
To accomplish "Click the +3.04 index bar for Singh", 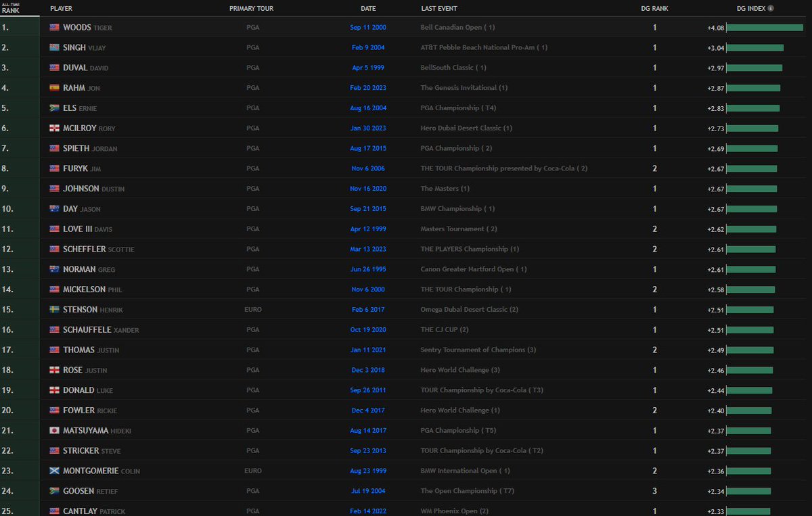I will (755, 48).
